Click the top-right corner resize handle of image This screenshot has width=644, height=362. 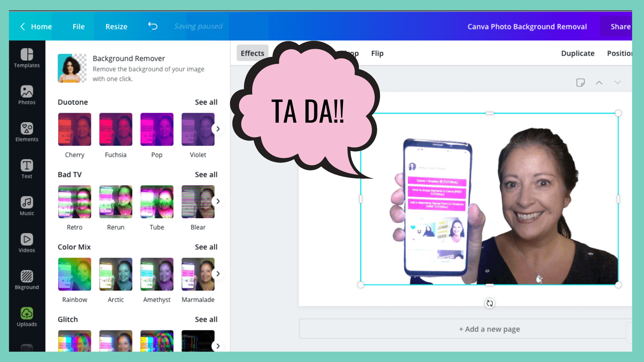618,113
